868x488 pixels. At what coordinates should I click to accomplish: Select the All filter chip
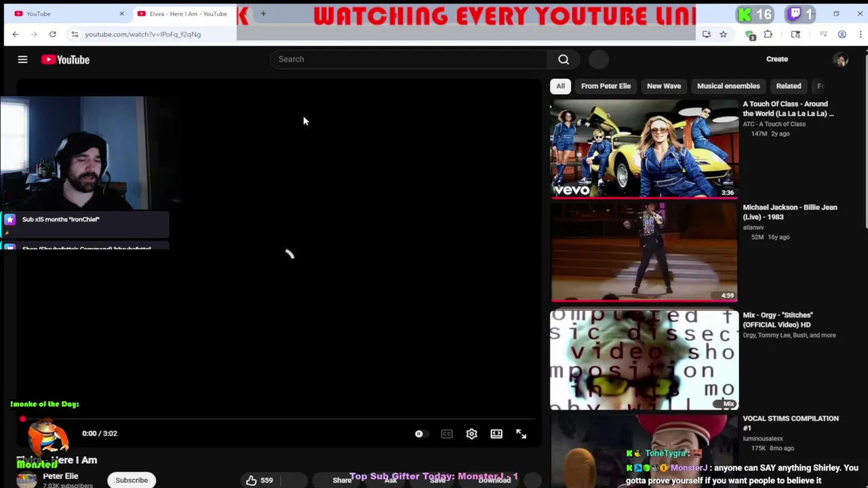coord(560,86)
